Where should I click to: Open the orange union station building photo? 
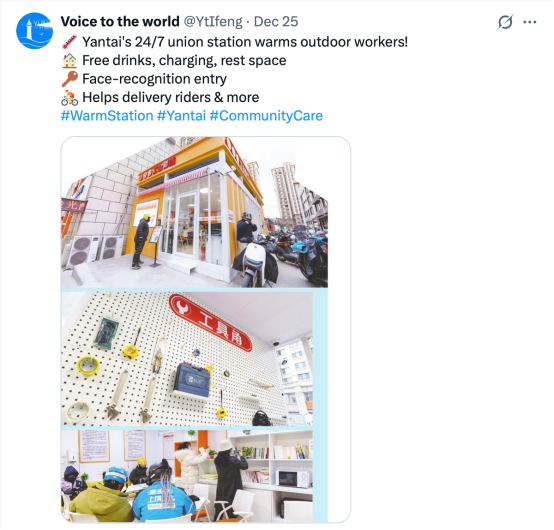[195, 212]
